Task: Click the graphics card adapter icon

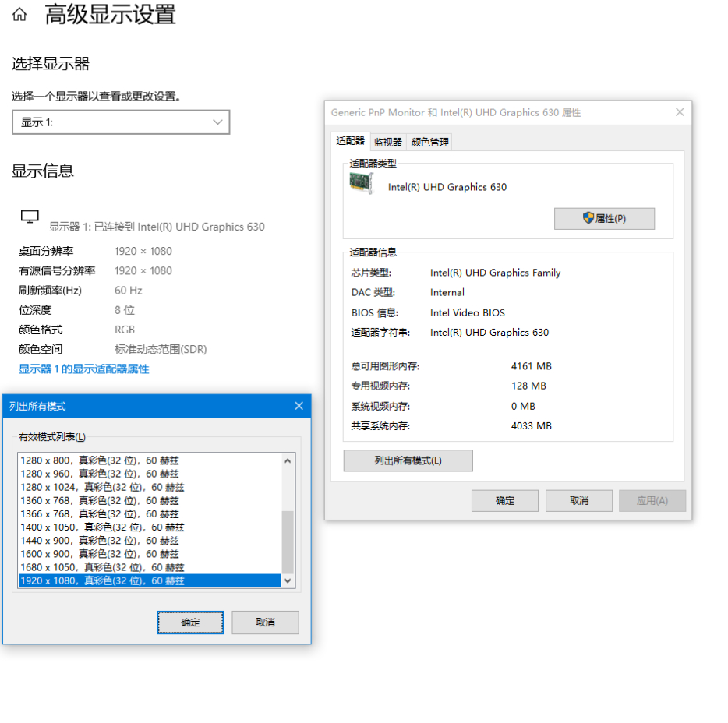Action: [362, 183]
